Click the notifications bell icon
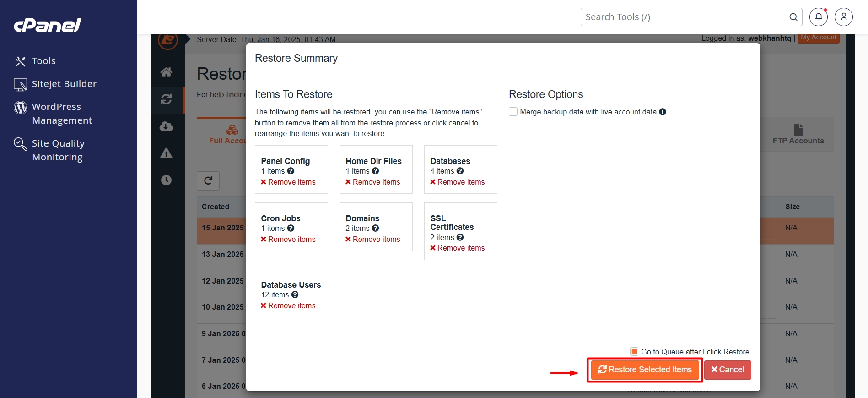Viewport: 868px width, 398px height. (818, 17)
